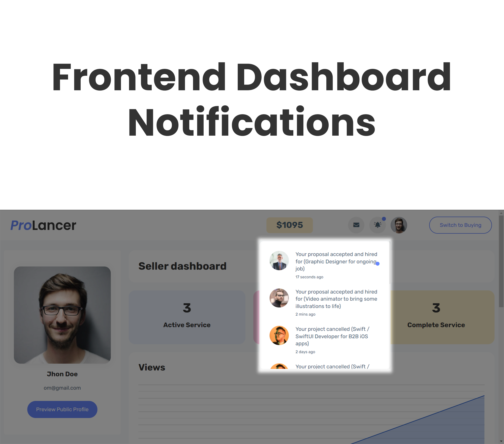Click 'Switch to Buying' toggle button

pyautogui.click(x=460, y=225)
